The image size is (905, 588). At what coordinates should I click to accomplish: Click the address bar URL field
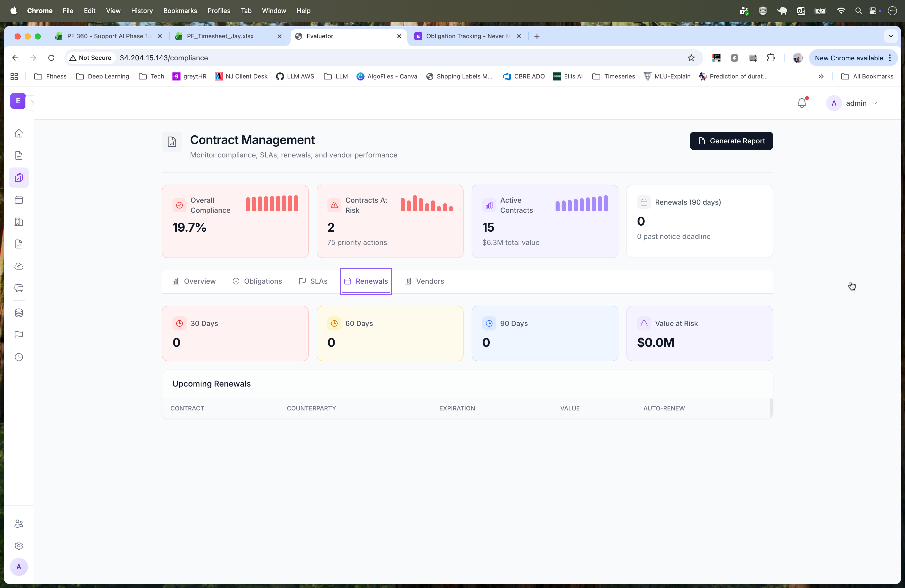(266, 58)
